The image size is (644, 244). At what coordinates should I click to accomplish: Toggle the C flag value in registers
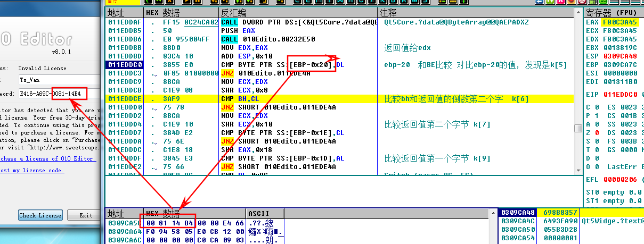[x=596, y=107]
